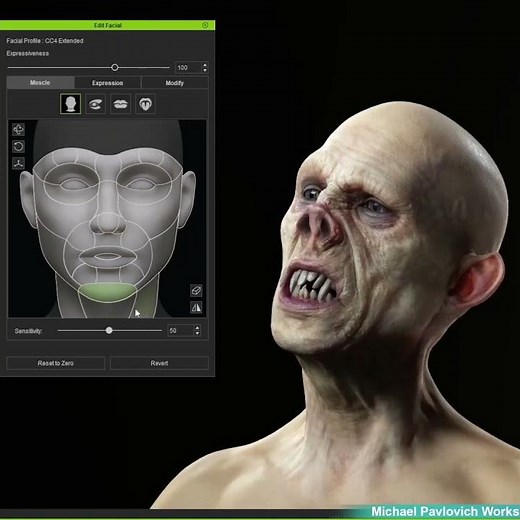This screenshot has height=520, width=520.
Task: Decrease Expressiveness with down stepper arrow
Action: coord(205,71)
